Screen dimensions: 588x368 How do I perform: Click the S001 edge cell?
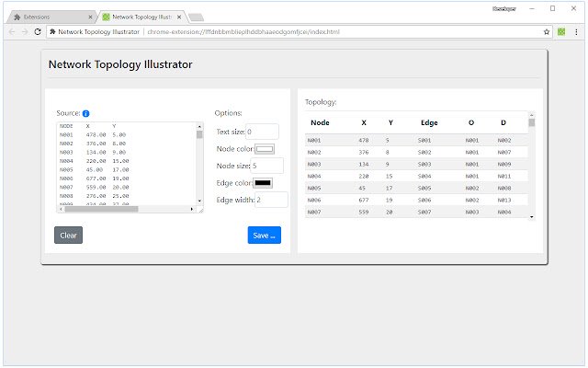tap(424, 141)
